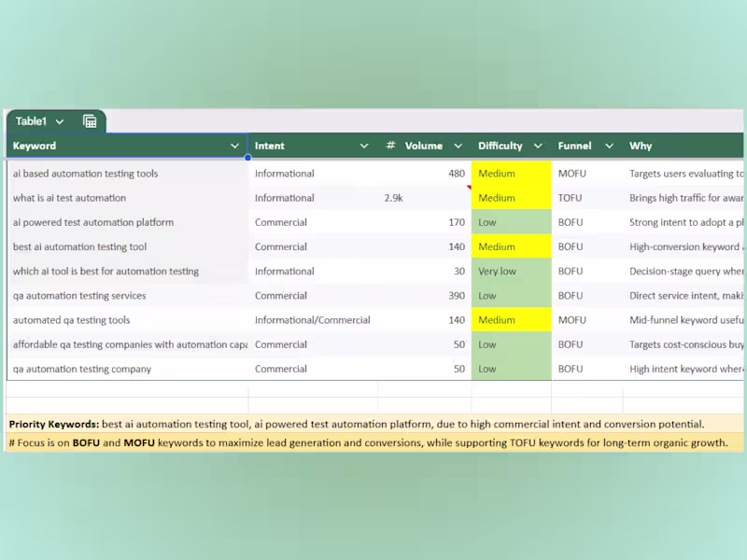Open the Intent column filter dropdown
The height and width of the screenshot is (560, 747).
pos(364,146)
